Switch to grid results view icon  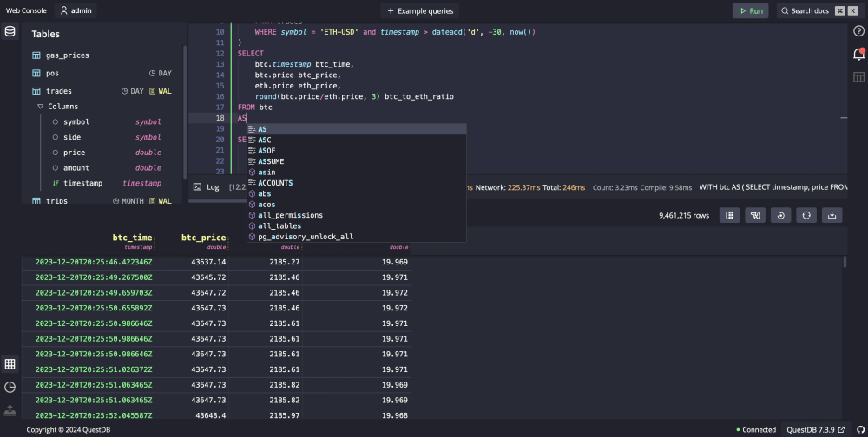[10, 363]
